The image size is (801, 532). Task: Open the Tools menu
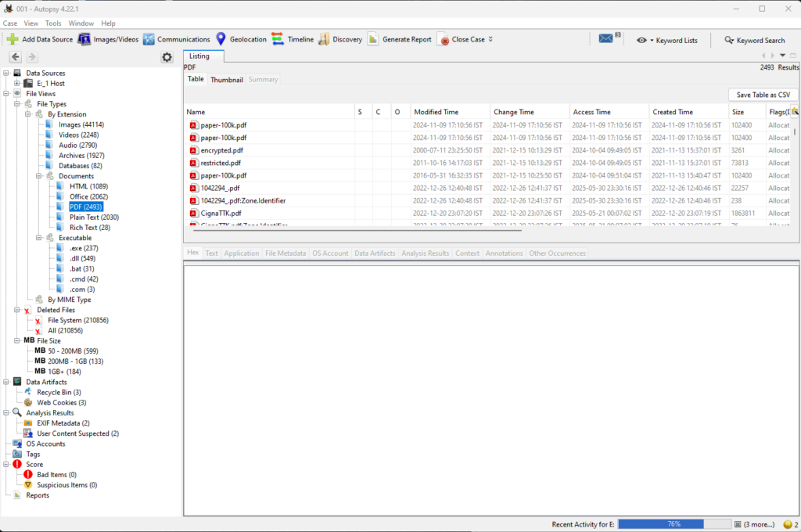coord(53,23)
